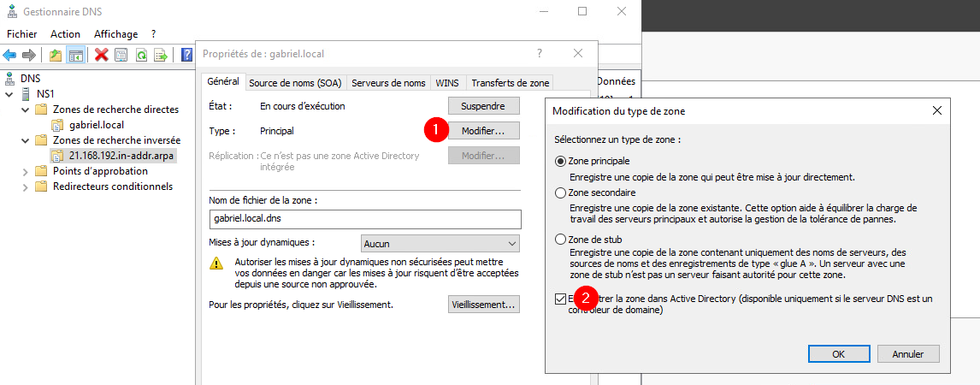This screenshot has width=980, height=385.
Task: Uncheck store zone in Active Directory checkbox
Action: (x=560, y=299)
